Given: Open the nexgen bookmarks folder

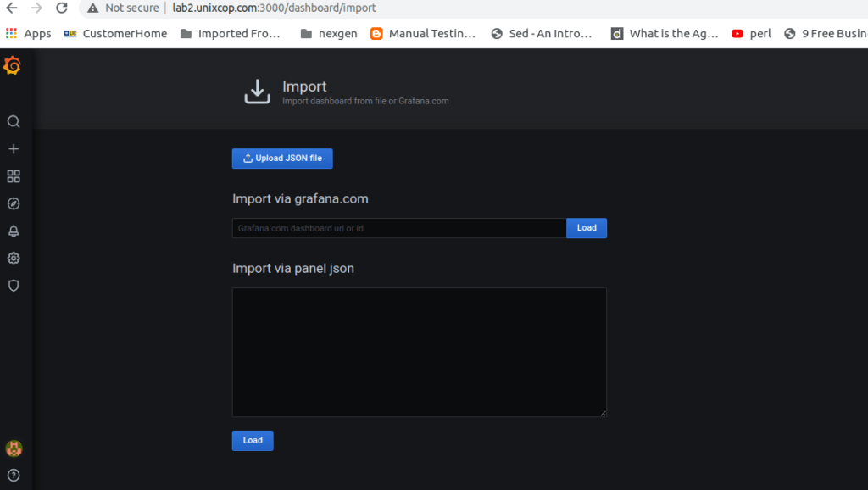Looking at the screenshot, I should 329,33.
